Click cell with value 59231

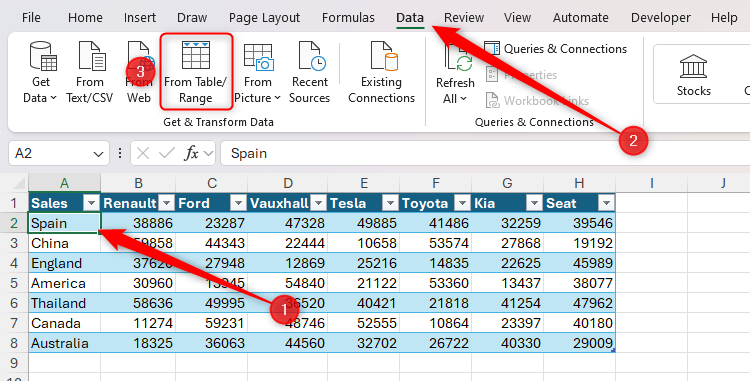coord(212,323)
